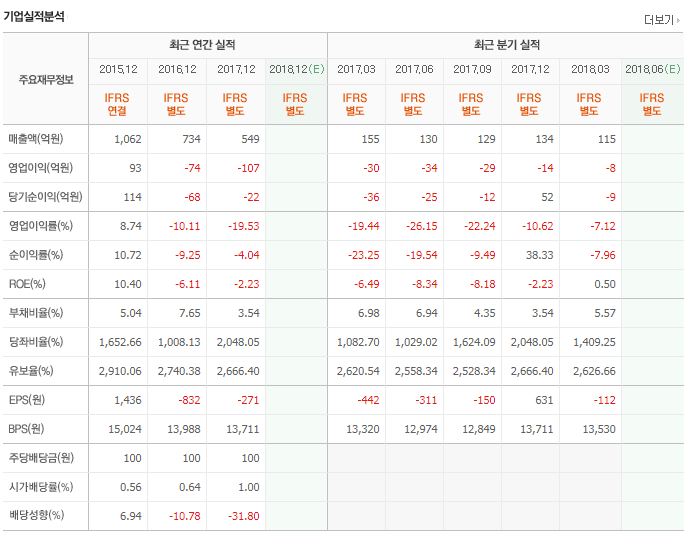Select the 부채비율(%) row label
This screenshot has height=536, width=692.
(x=36, y=313)
